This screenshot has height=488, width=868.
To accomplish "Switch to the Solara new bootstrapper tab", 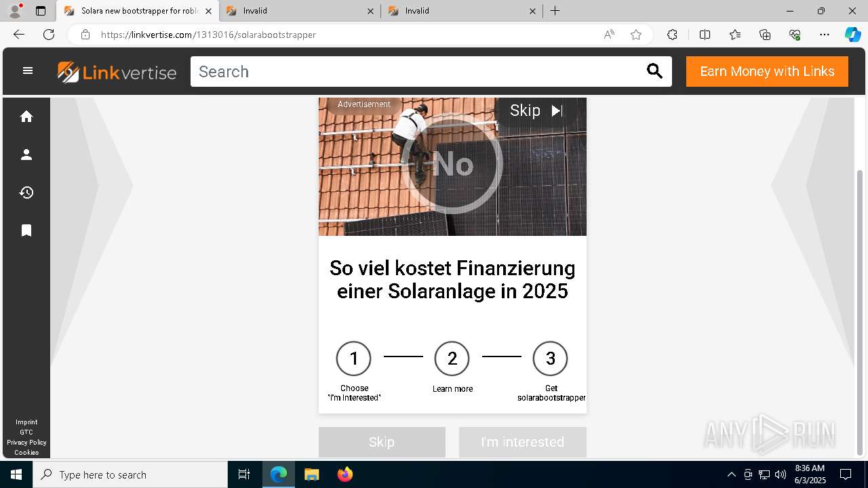I will click(x=138, y=11).
